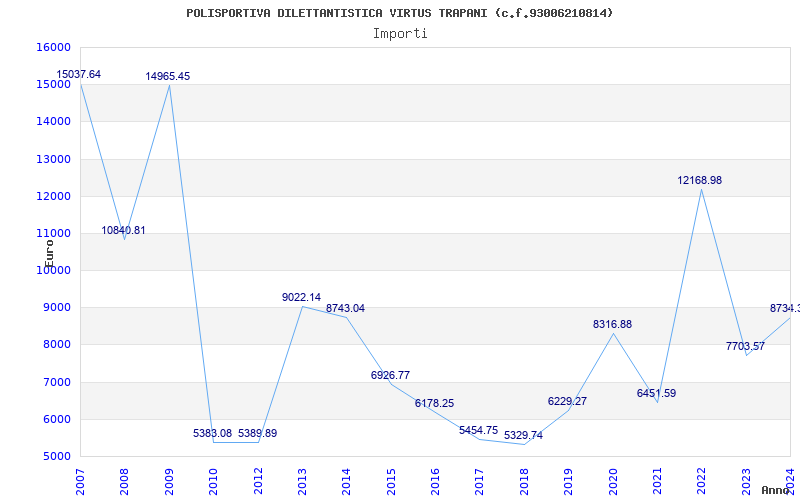Click the x-axis year 2022

point(702,482)
